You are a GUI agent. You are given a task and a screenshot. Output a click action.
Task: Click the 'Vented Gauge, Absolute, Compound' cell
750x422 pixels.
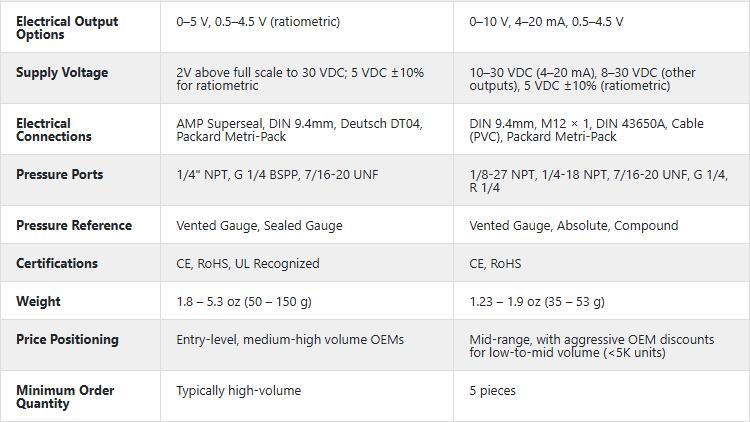573,225
